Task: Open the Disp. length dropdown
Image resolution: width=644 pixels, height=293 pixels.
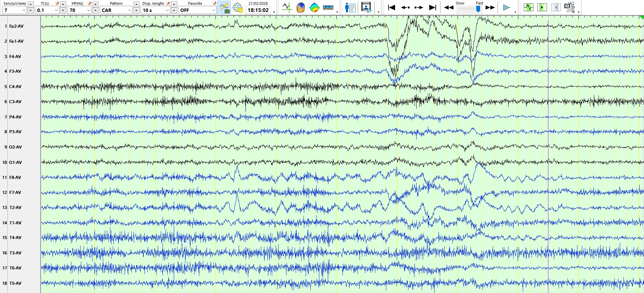Action: pyautogui.click(x=156, y=10)
